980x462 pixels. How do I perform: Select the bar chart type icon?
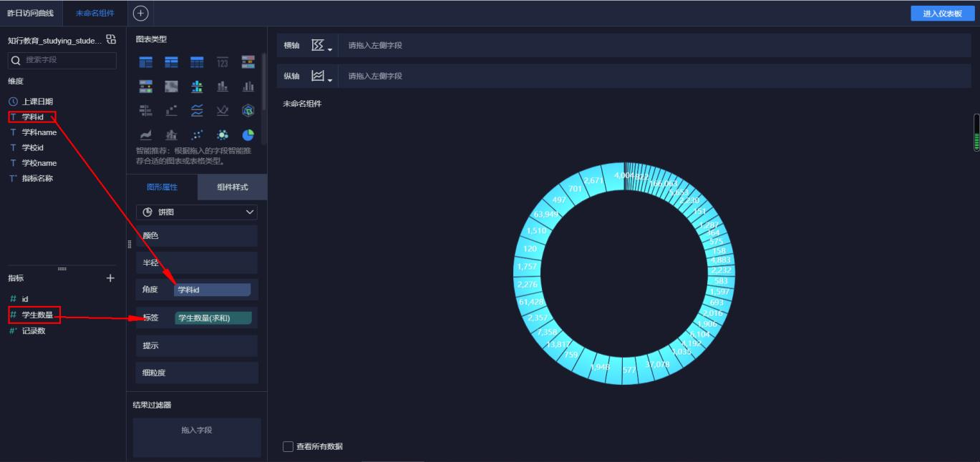(x=221, y=86)
